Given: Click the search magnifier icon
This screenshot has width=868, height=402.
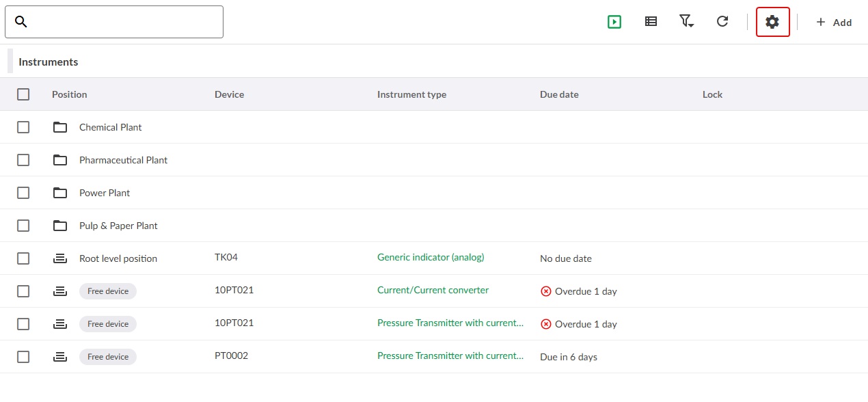Looking at the screenshot, I should click(x=21, y=21).
